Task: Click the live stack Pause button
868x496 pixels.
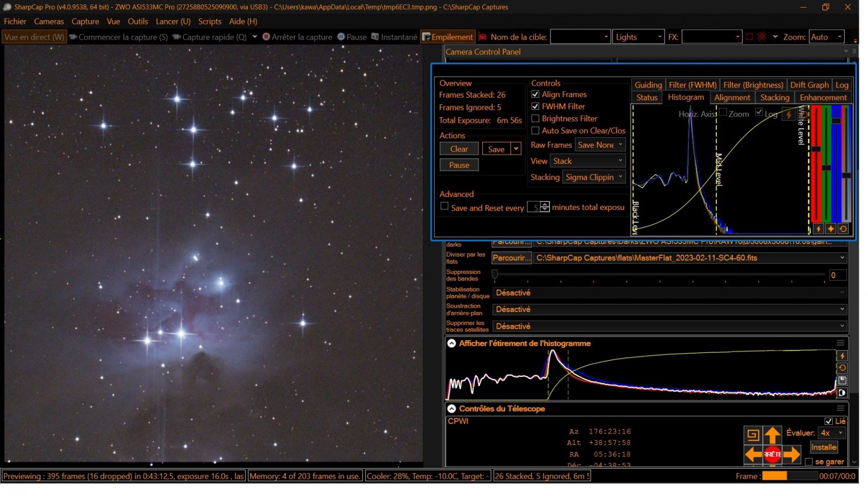Action: point(459,165)
